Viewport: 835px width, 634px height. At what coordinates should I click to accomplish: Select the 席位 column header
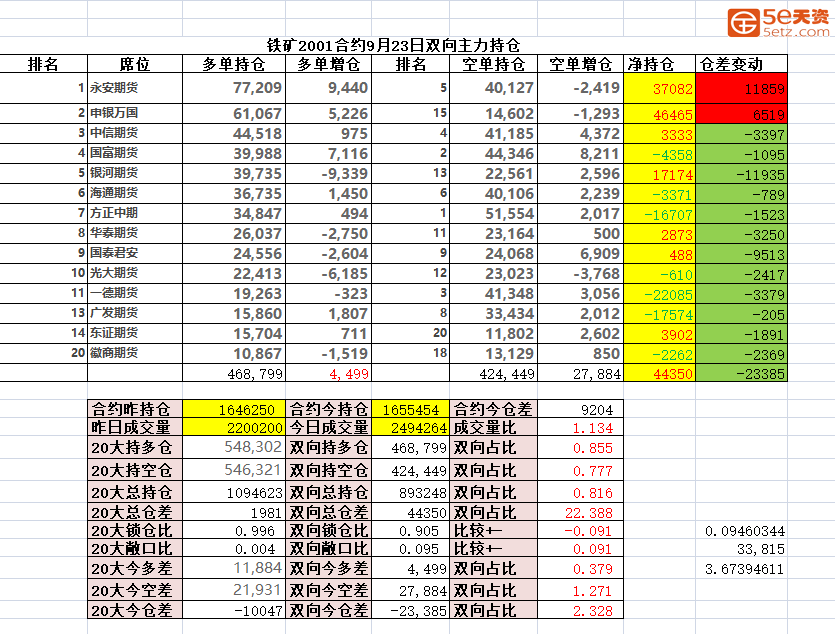pos(135,64)
